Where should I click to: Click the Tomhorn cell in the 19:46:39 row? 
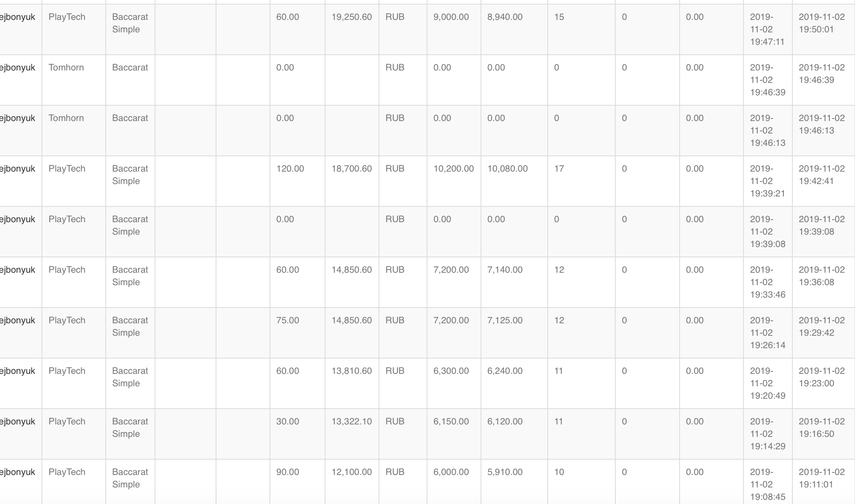[x=66, y=68]
